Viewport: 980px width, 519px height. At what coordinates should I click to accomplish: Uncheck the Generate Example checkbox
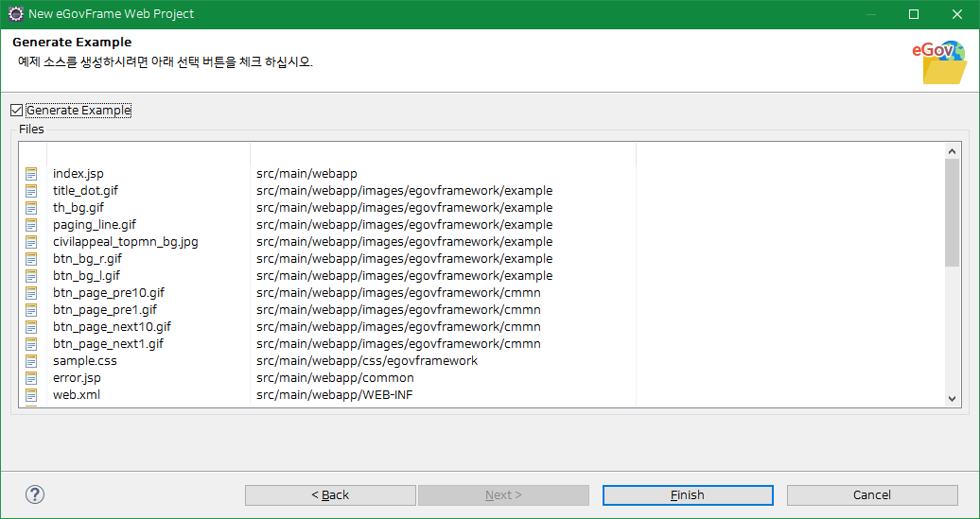tap(17, 111)
